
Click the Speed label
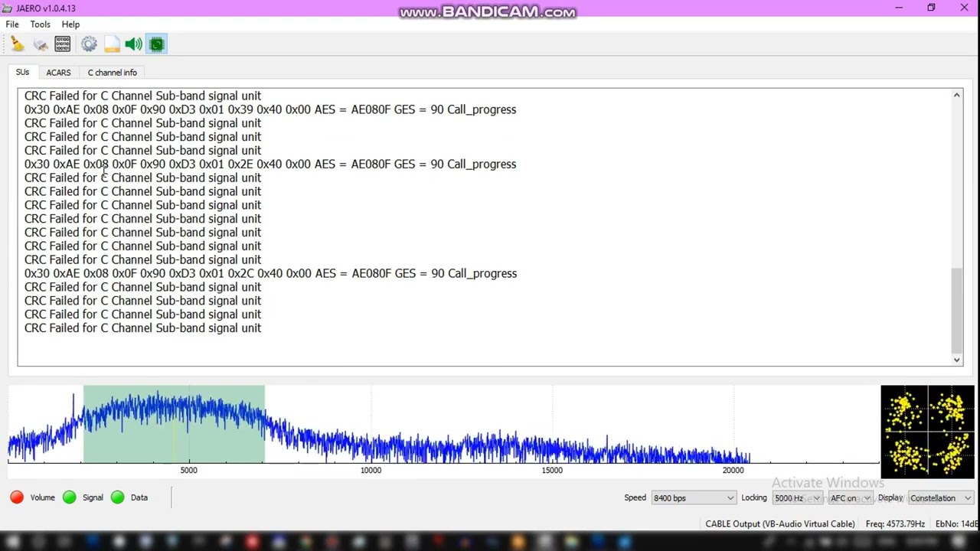tap(635, 497)
